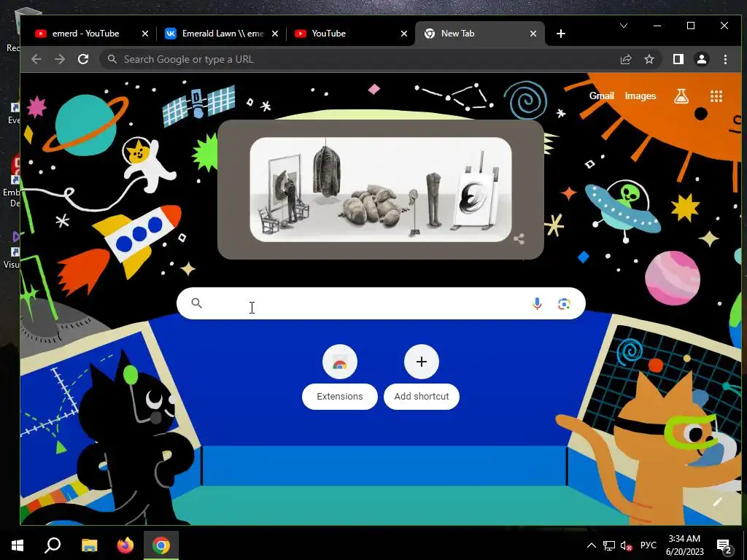
Task: Select the New Tab tab
Action: pyautogui.click(x=480, y=34)
